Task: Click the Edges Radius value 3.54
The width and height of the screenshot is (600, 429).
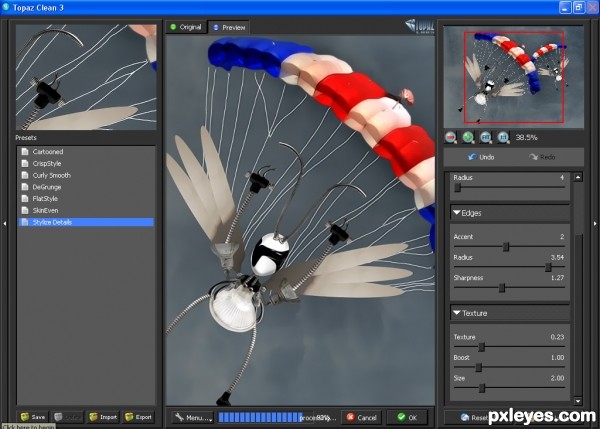Action: [557, 257]
